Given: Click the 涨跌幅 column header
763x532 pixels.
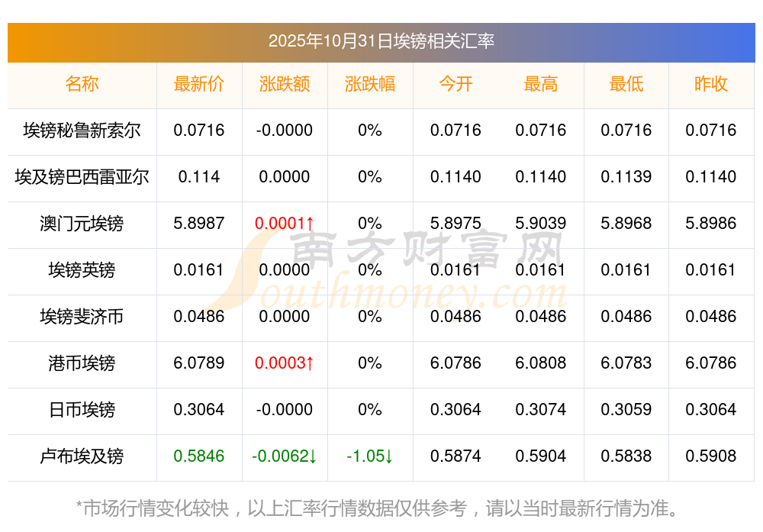Looking at the screenshot, I should tap(370, 84).
